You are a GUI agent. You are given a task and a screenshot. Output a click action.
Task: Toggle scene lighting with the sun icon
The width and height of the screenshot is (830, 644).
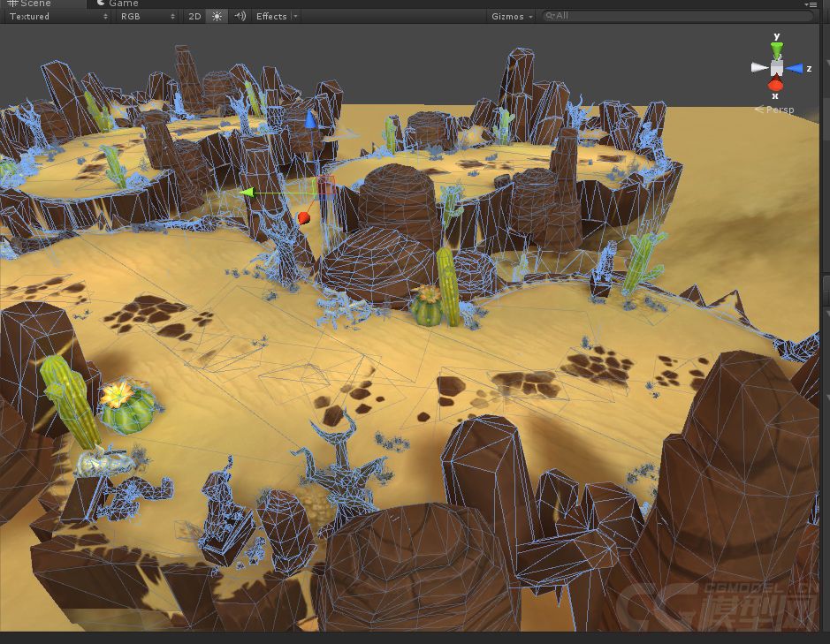217,17
